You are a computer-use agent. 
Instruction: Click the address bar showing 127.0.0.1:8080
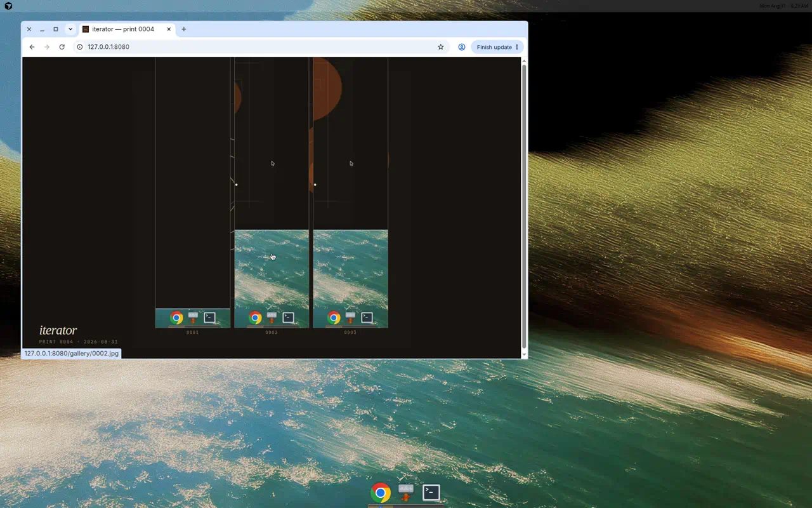[254, 47]
